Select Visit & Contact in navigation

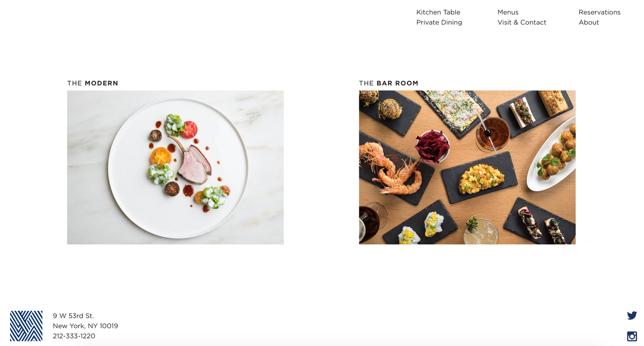coord(522,22)
